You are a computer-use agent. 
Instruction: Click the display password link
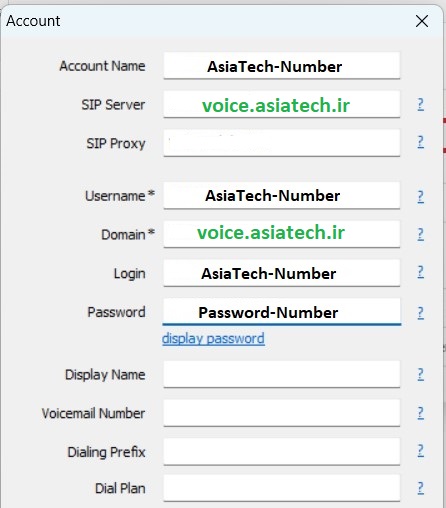click(x=213, y=339)
